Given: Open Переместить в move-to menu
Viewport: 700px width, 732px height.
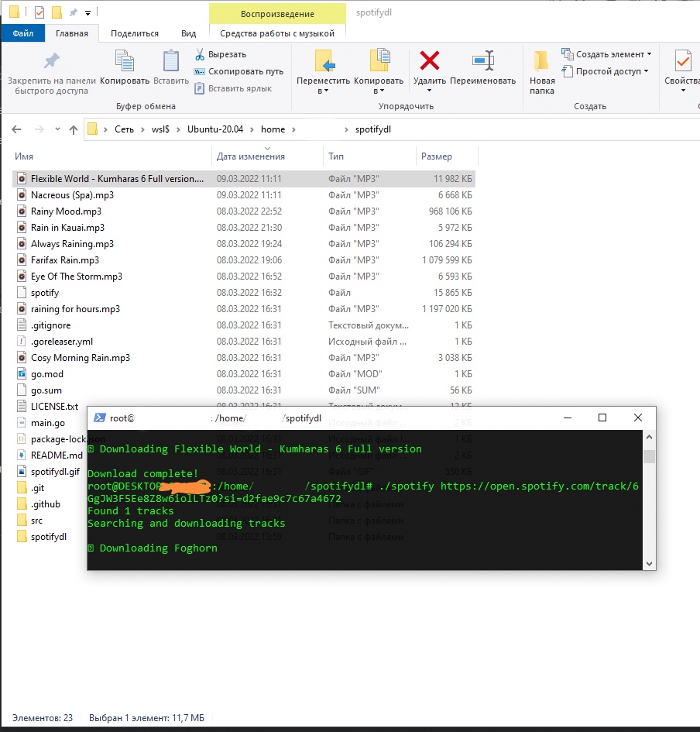Looking at the screenshot, I should click(x=323, y=71).
